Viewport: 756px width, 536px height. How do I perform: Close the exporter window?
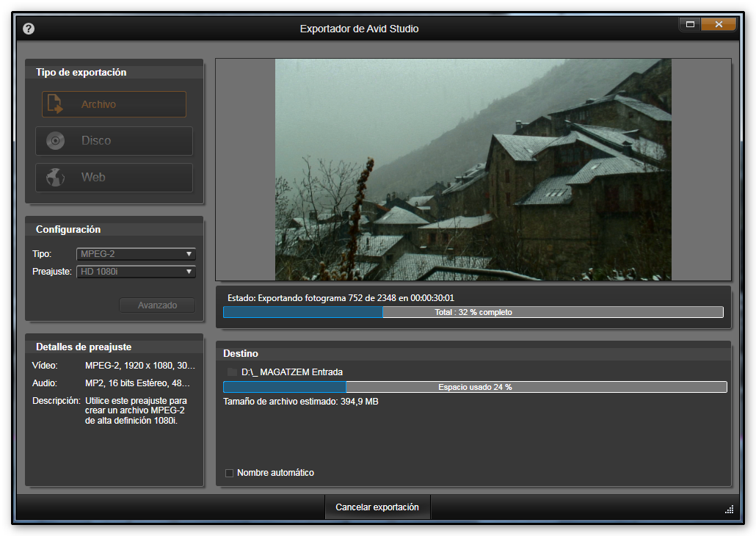click(x=719, y=24)
